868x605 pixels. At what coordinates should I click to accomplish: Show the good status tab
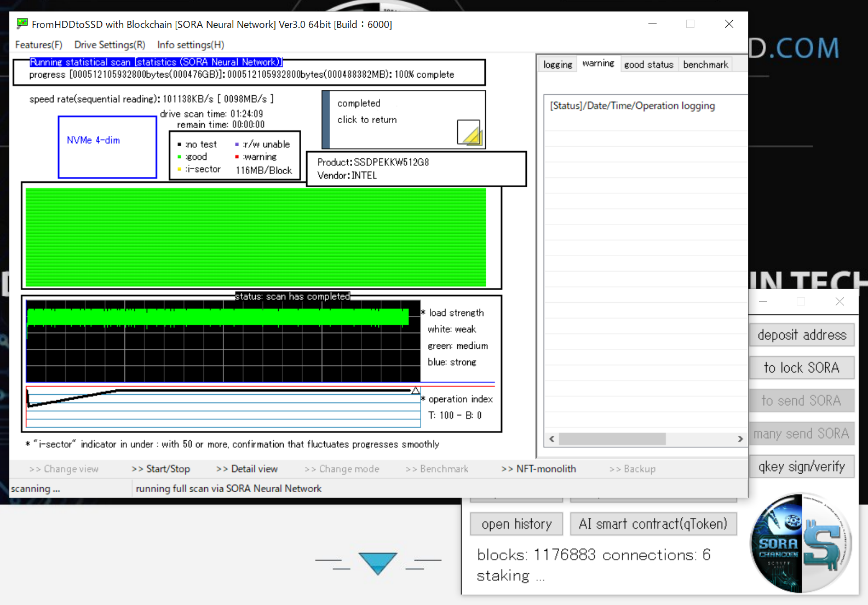[649, 65]
